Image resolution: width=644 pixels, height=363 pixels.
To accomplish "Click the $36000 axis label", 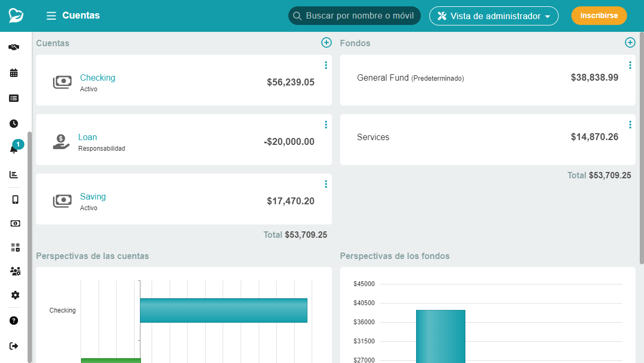I will point(364,322).
